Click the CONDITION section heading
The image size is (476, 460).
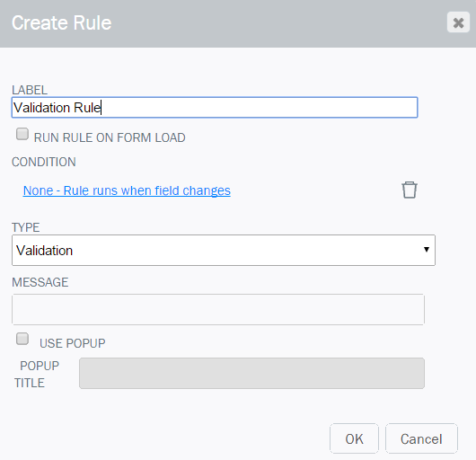[44, 162]
